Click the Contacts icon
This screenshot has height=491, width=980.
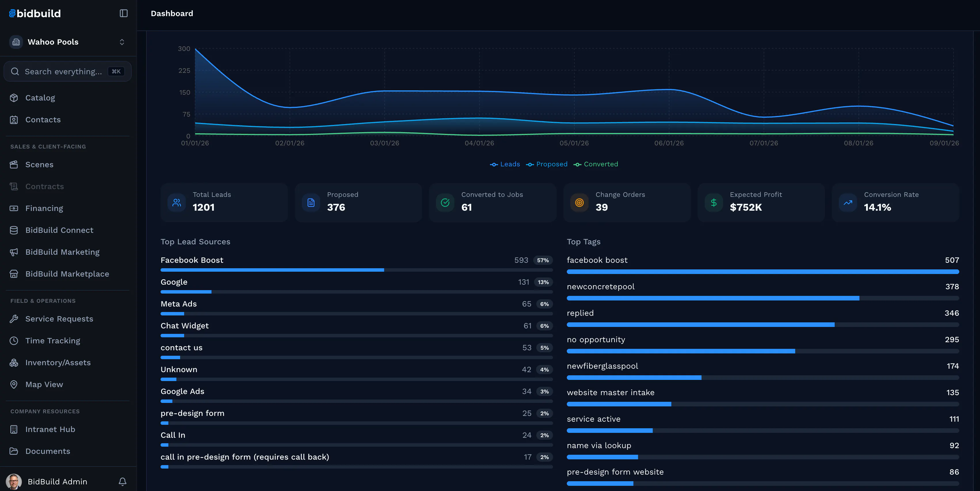tap(14, 119)
